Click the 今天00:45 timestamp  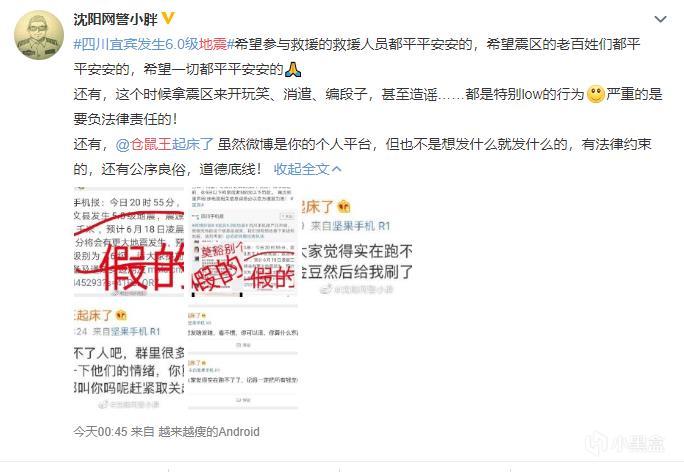pos(100,432)
